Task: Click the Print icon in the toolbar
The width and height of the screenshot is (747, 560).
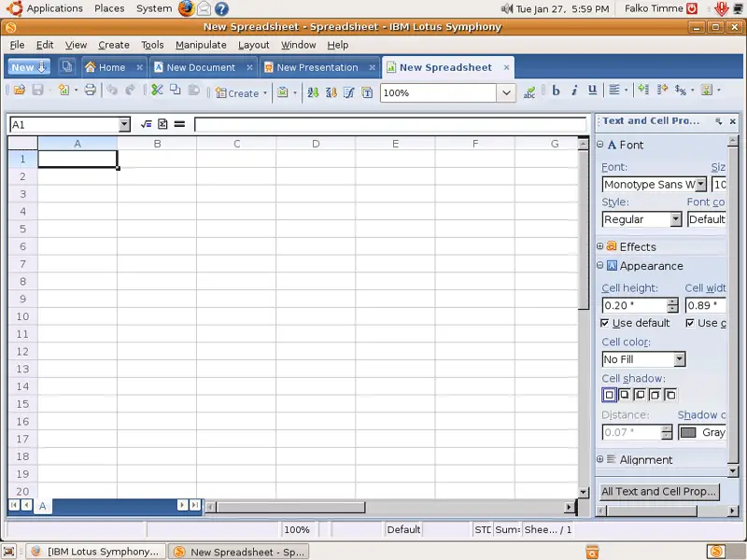Action: point(90,90)
